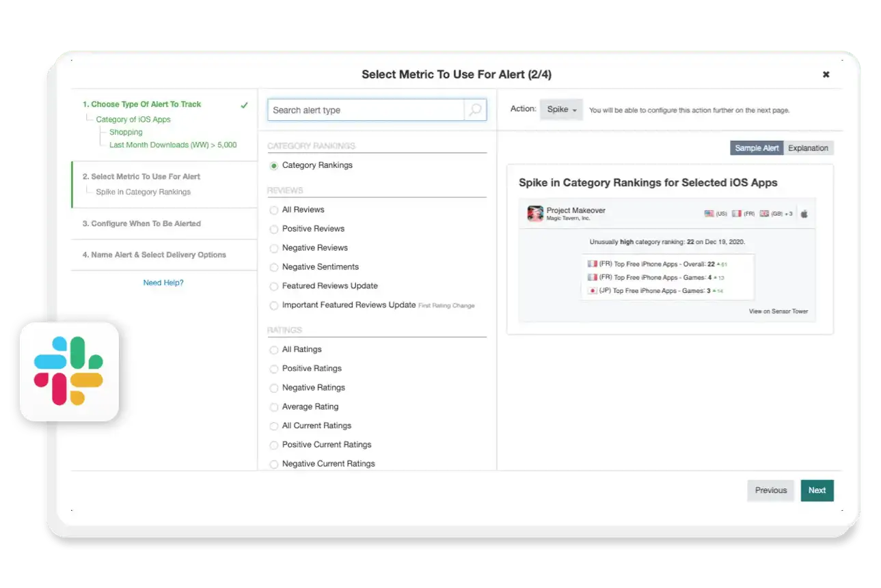Click the search magnifier icon
The width and height of the screenshot is (881, 588).
pos(476,109)
